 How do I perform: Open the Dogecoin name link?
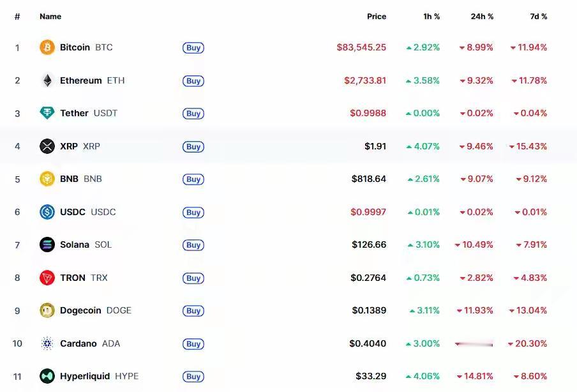pyautogui.click(x=80, y=310)
